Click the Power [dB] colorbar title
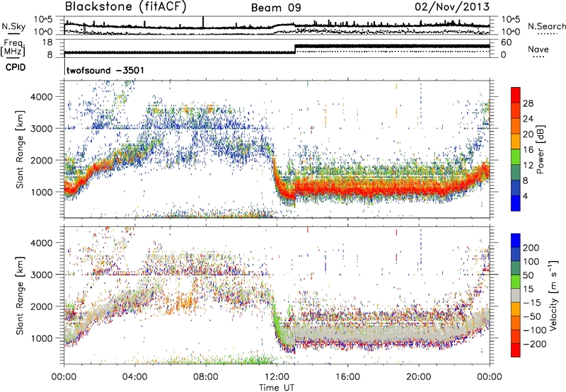The image size is (566, 392). [540, 149]
